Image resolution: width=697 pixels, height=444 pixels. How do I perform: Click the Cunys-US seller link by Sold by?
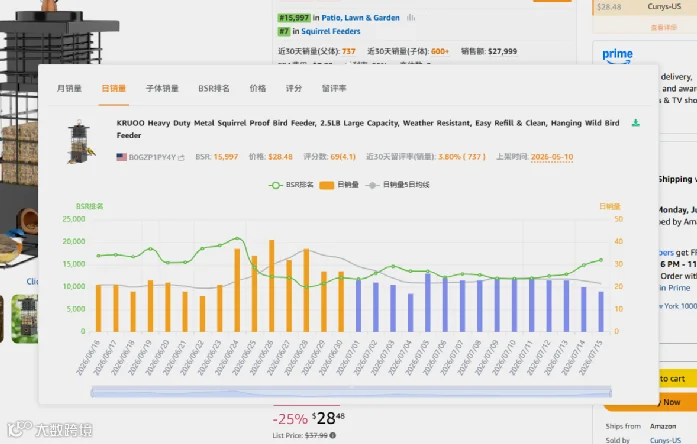665,440
